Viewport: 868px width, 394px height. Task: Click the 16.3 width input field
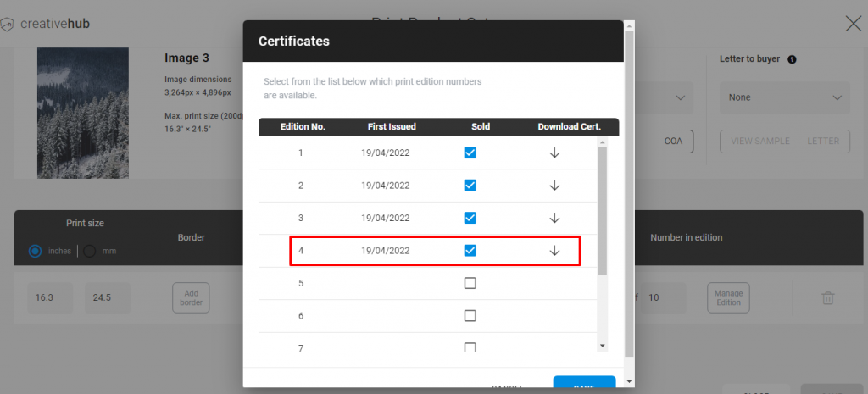click(x=50, y=297)
